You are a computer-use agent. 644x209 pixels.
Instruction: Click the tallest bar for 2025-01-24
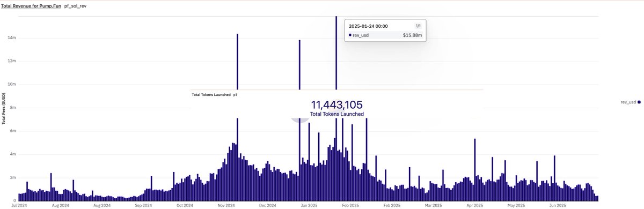point(336,54)
